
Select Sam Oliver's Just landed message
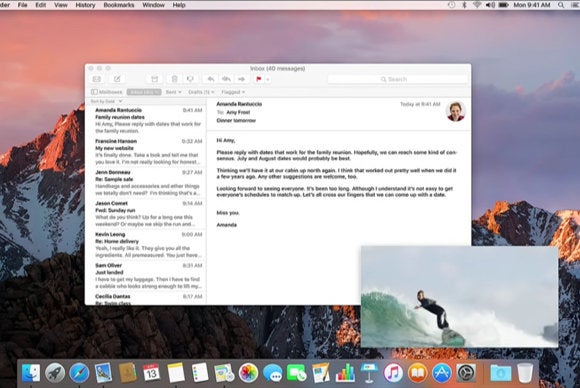pos(148,276)
